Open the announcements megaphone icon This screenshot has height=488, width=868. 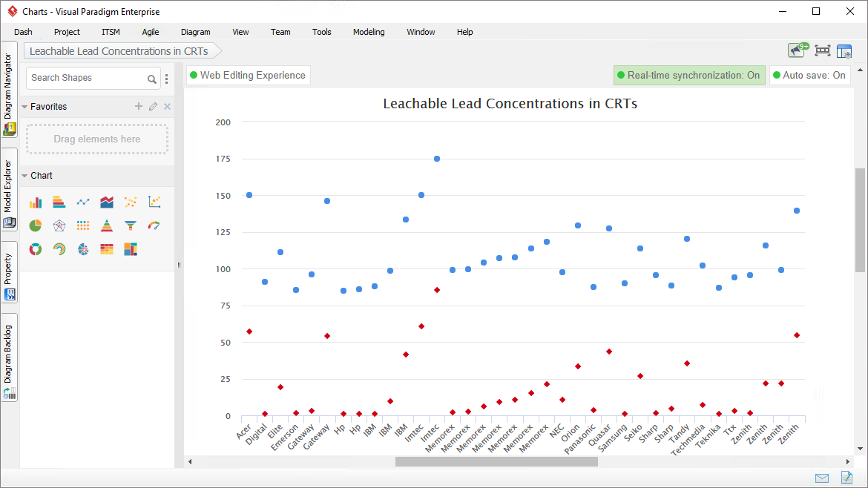tap(799, 50)
